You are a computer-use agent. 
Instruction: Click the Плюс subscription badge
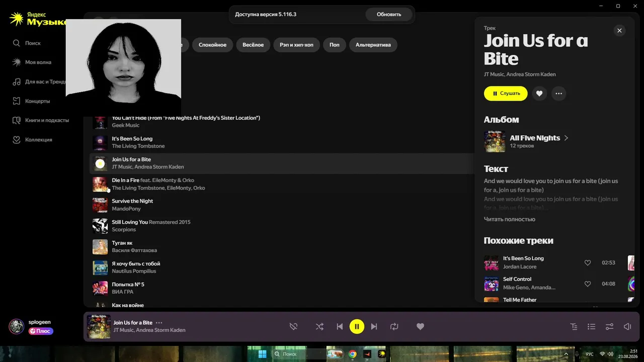(41, 331)
